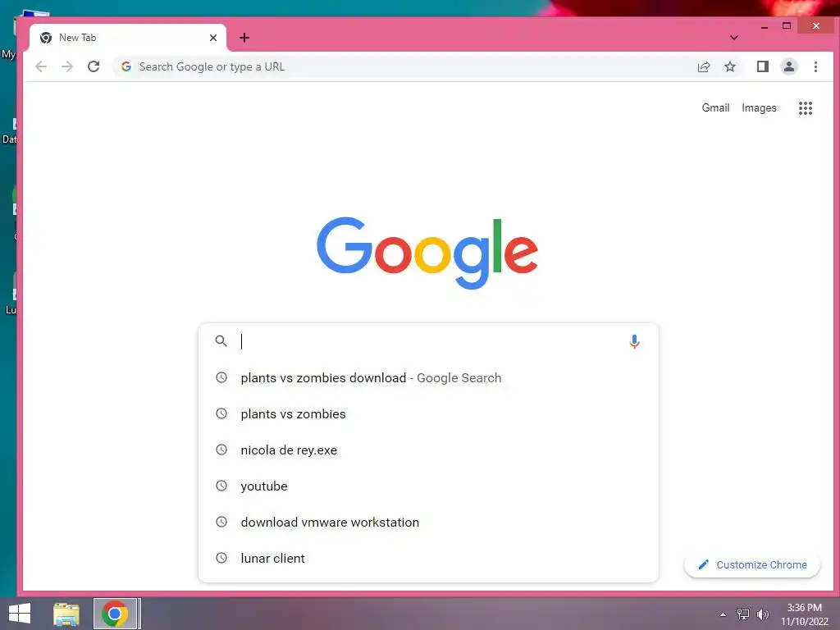Open the Google apps grid
Viewport: 840px width, 630px height.
pyautogui.click(x=806, y=108)
